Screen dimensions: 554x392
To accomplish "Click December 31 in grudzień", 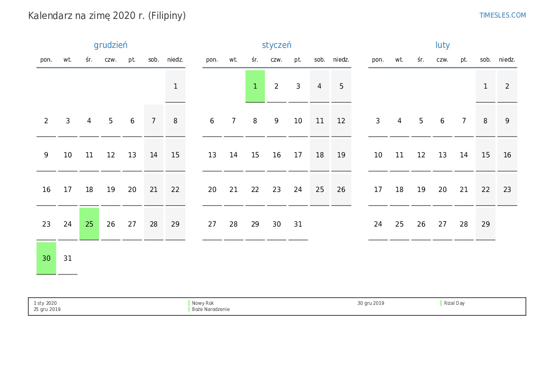I will point(68,258).
